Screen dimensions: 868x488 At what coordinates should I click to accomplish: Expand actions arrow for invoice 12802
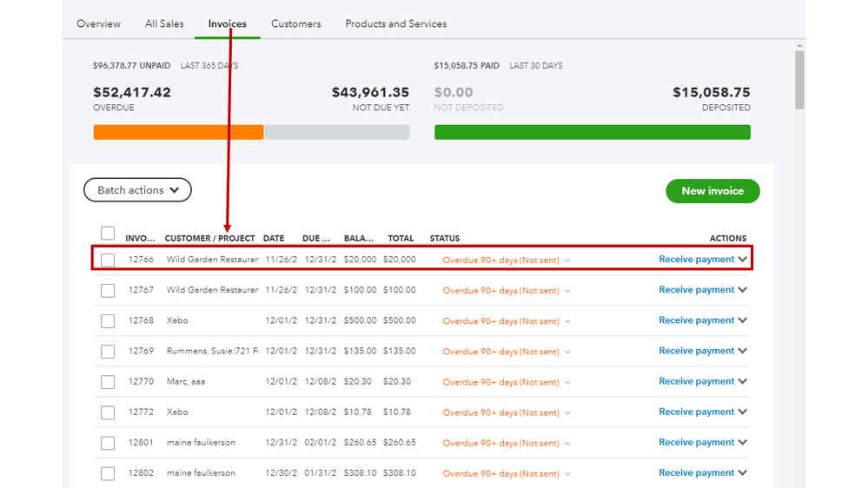coord(742,472)
